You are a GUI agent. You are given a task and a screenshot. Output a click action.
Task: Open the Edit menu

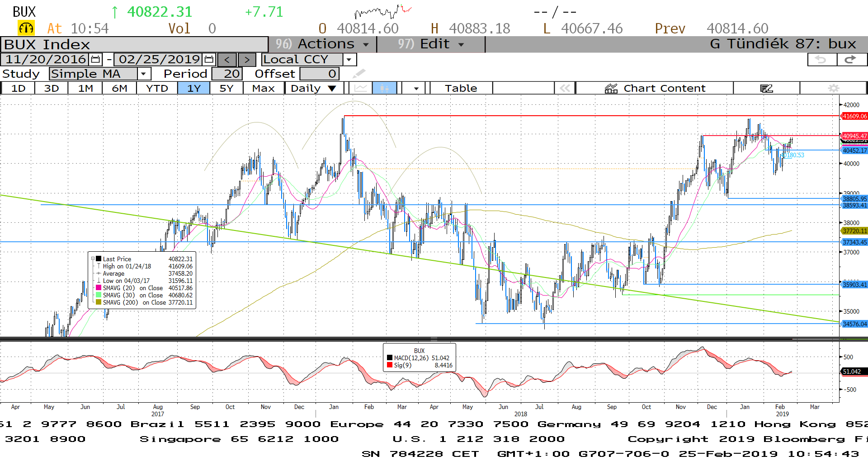click(x=431, y=44)
